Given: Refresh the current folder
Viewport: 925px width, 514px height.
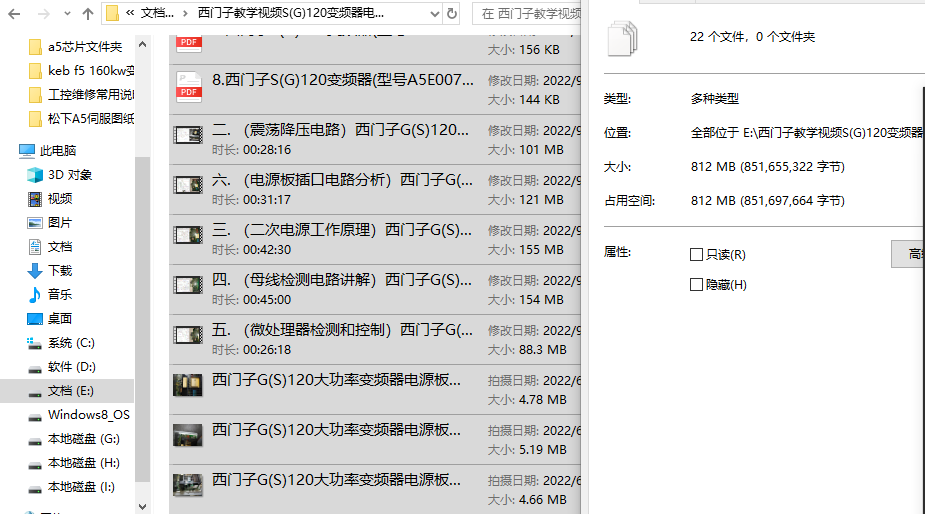Looking at the screenshot, I should 452,14.
